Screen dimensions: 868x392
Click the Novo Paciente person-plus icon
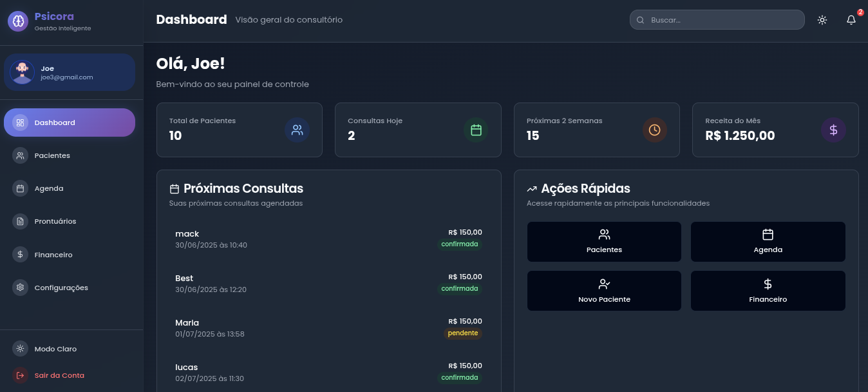[x=604, y=284]
